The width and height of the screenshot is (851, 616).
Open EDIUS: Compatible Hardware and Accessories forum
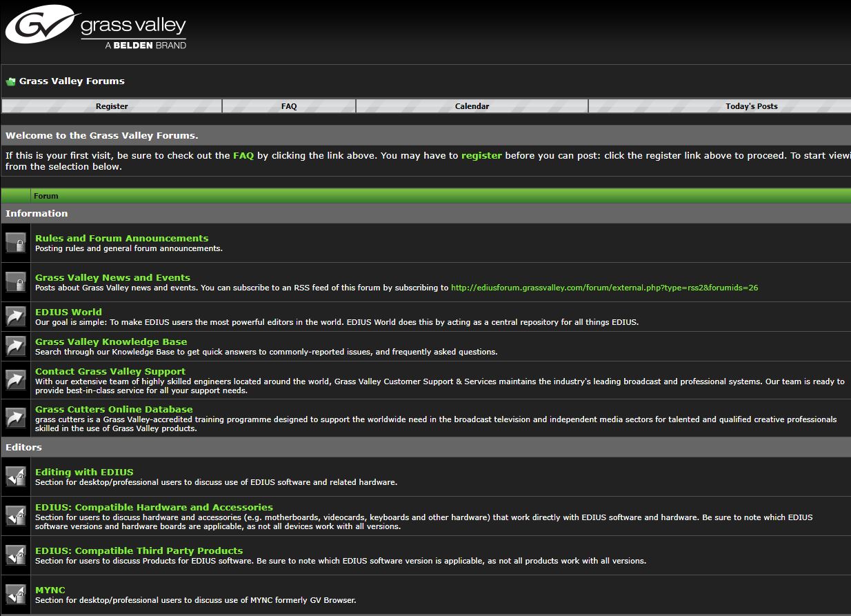tap(154, 507)
